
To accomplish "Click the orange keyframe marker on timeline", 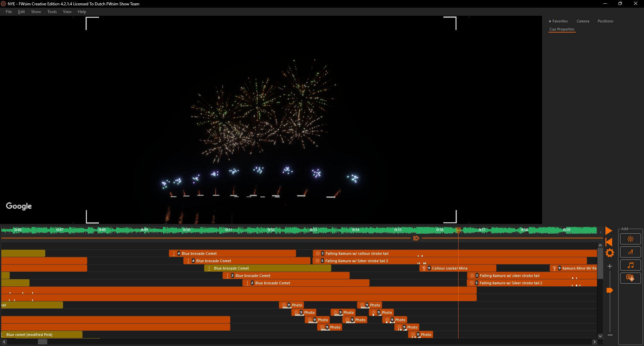I will tap(416, 238).
